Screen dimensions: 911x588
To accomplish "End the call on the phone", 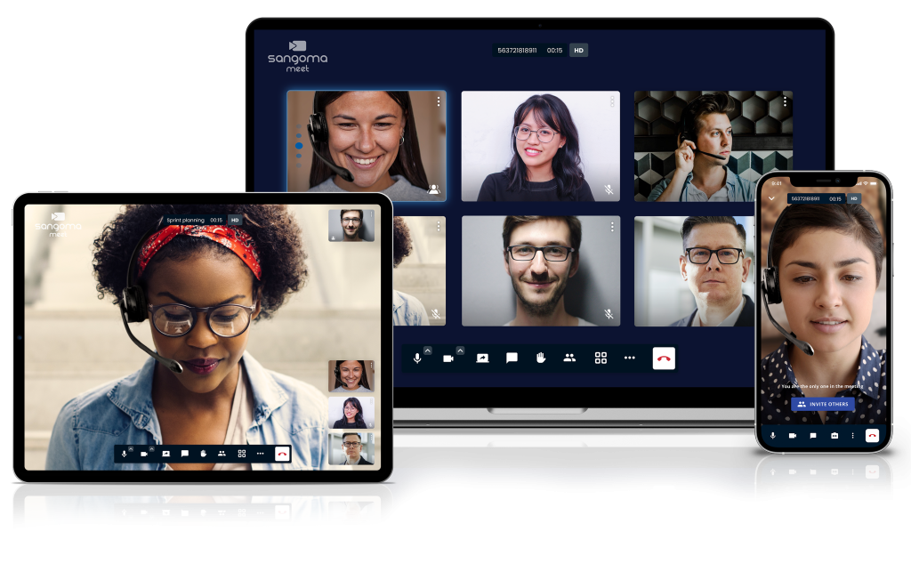I will pos(873,435).
